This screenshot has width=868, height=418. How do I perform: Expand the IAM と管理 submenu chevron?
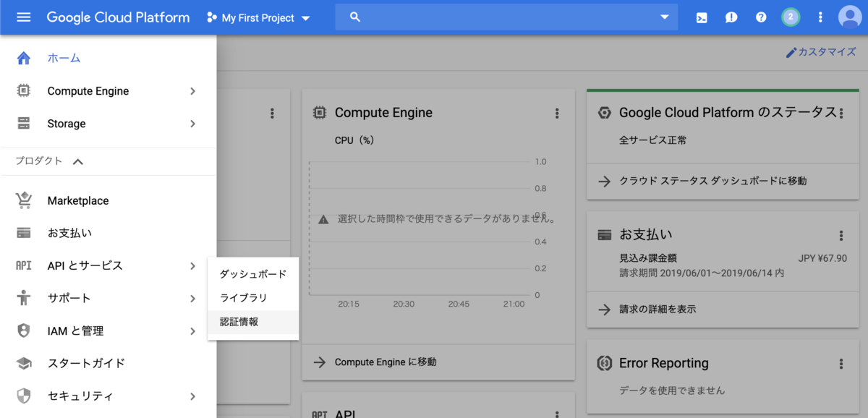pos(192,330)
